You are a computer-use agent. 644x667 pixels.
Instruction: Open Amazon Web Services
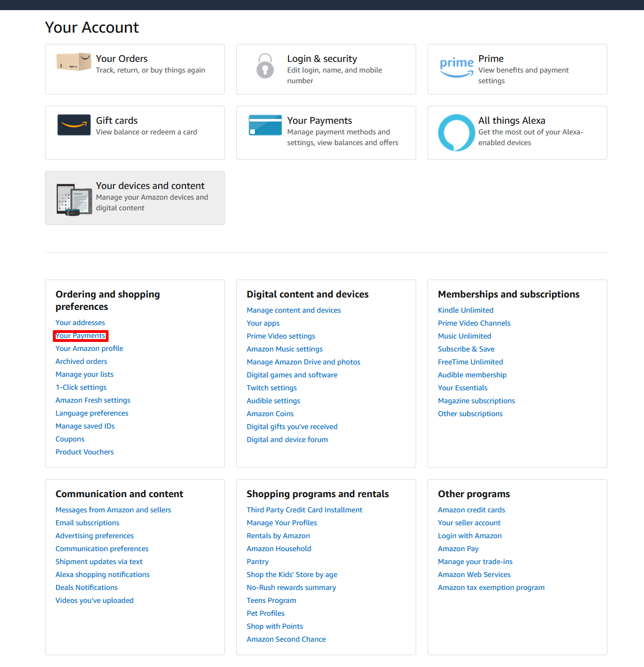pos(474,574)
